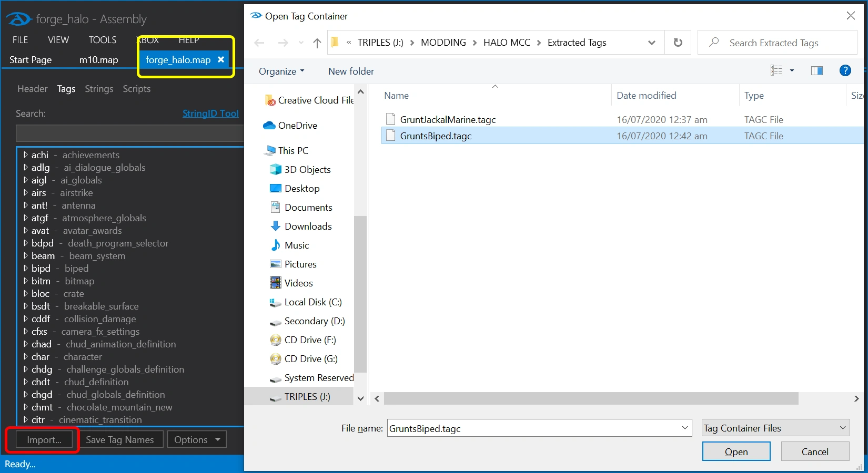Select the System Reserved drive
The image size is (868, 473).
(311, 377)
